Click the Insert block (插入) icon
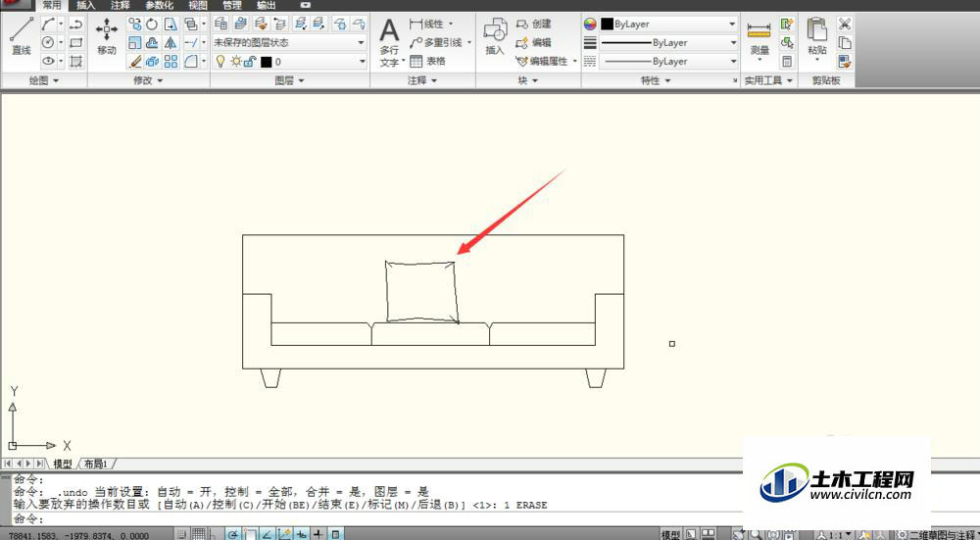980x540 pixels. click(x=494, y=36)
